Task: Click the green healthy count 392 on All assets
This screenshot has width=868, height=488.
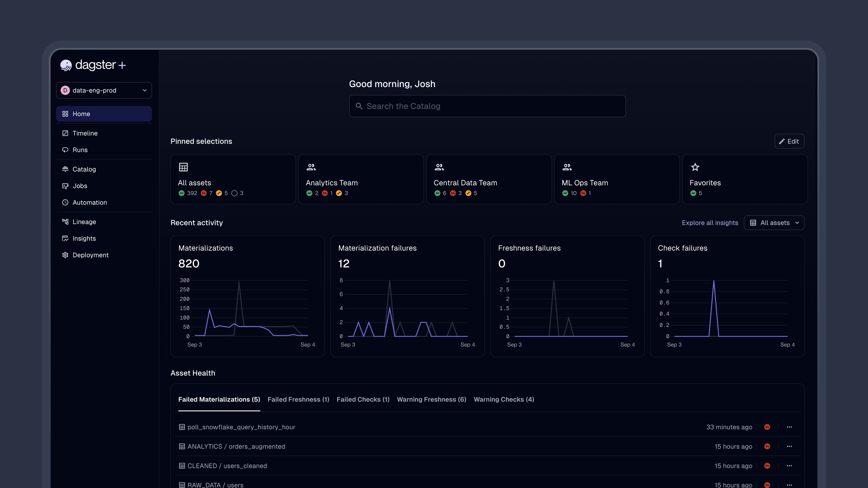Action: pyautogui.click(x=188, y=193)
